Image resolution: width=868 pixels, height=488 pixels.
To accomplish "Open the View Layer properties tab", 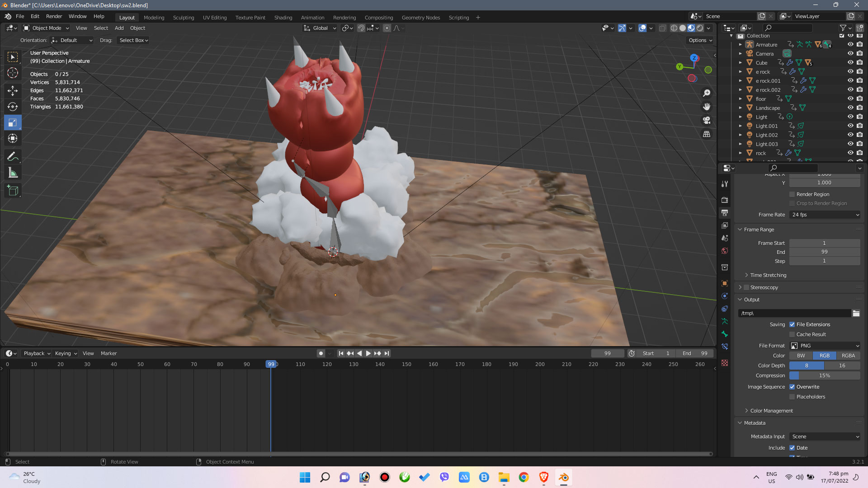I will [x=725, y=225].
